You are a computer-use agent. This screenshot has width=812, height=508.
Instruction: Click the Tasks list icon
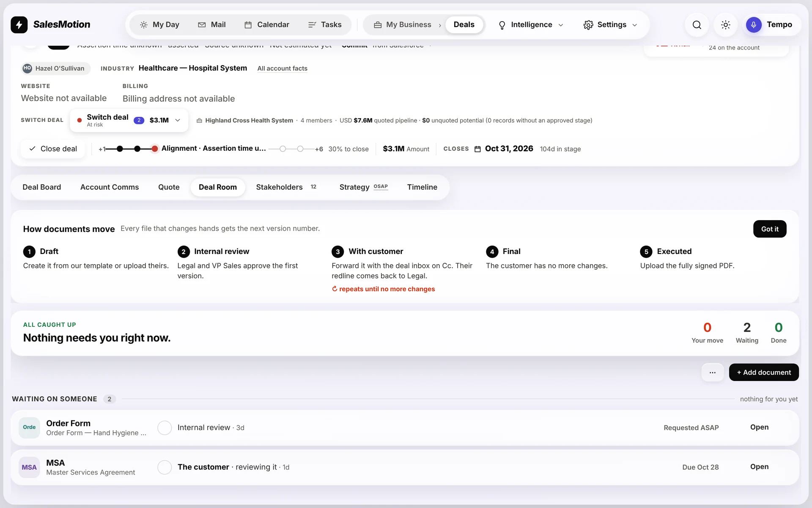tap(312, 25)
